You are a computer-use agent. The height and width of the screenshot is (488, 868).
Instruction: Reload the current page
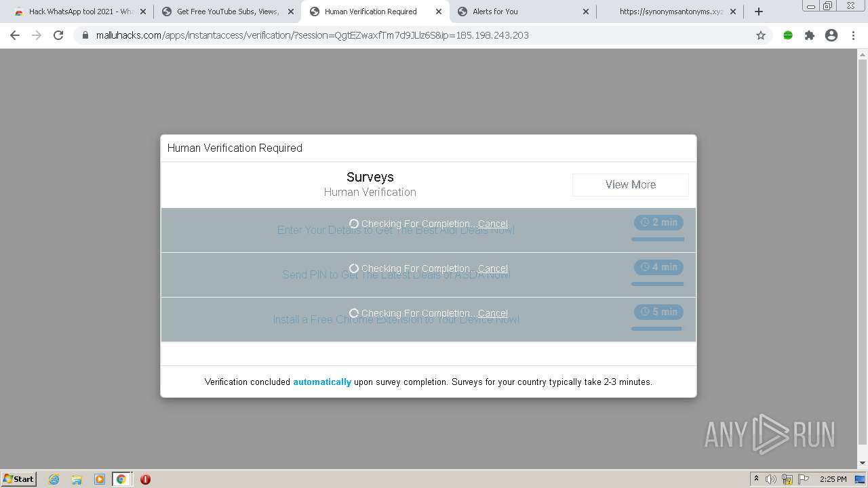[x=58, y=35]
